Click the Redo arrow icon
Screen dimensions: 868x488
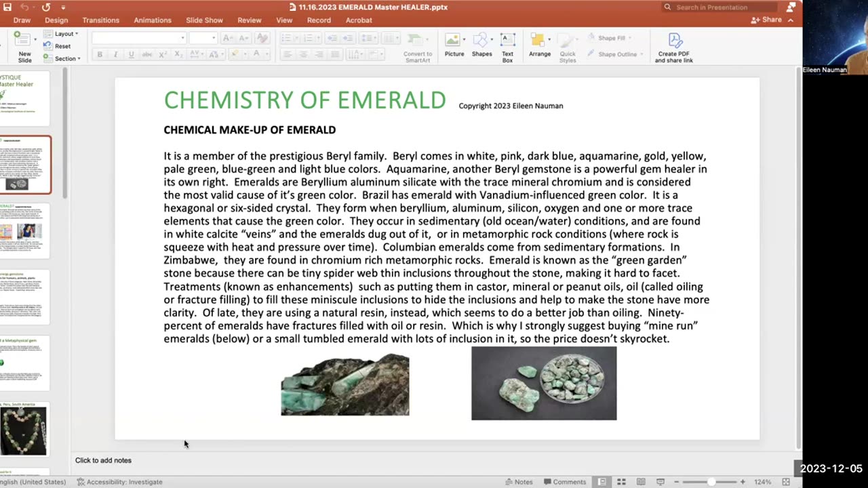pos(46,7)
